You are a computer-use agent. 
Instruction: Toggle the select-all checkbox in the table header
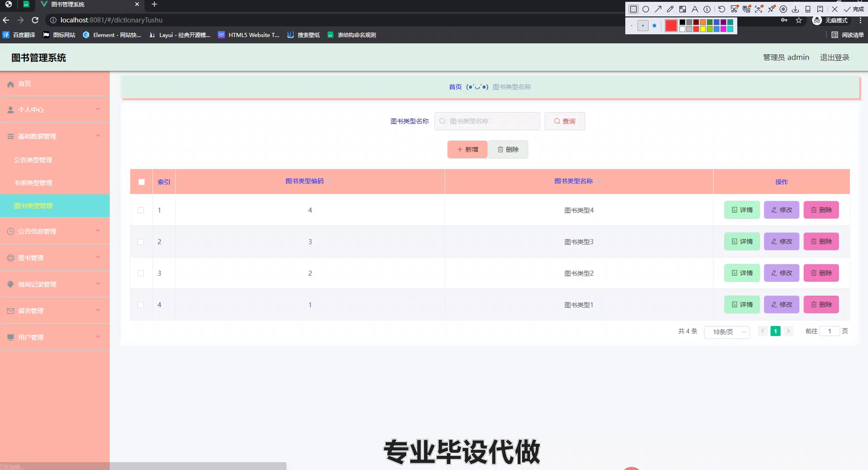pyautogui.click(x=142, y=182)
